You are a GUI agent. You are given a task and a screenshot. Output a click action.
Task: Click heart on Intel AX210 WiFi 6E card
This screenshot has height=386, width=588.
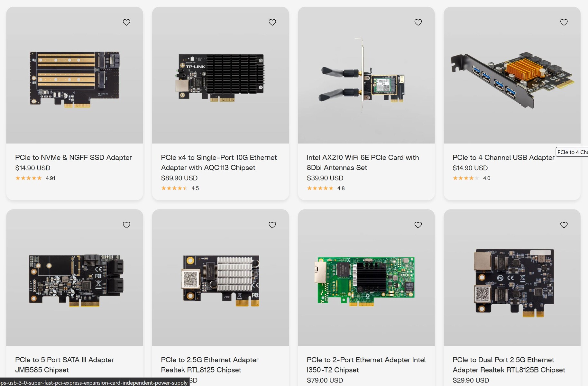(x=418, y=22)
